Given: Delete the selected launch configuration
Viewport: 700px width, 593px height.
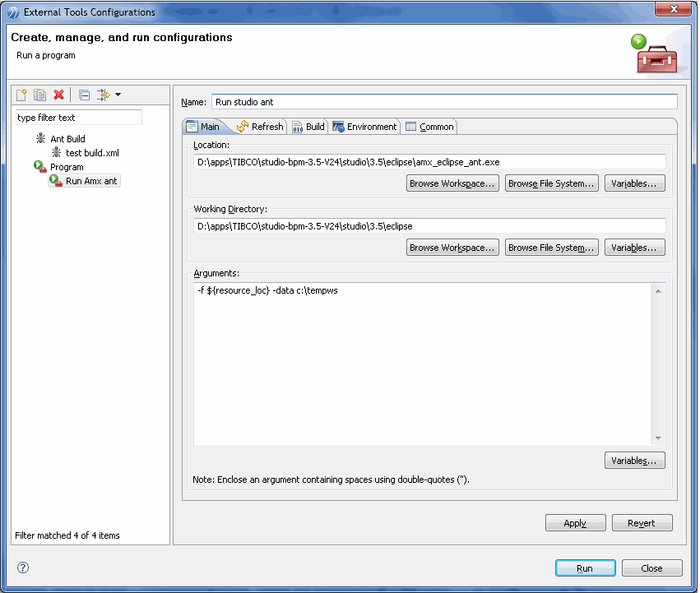Looking at the screenshot, I should (x=58, y=95).
